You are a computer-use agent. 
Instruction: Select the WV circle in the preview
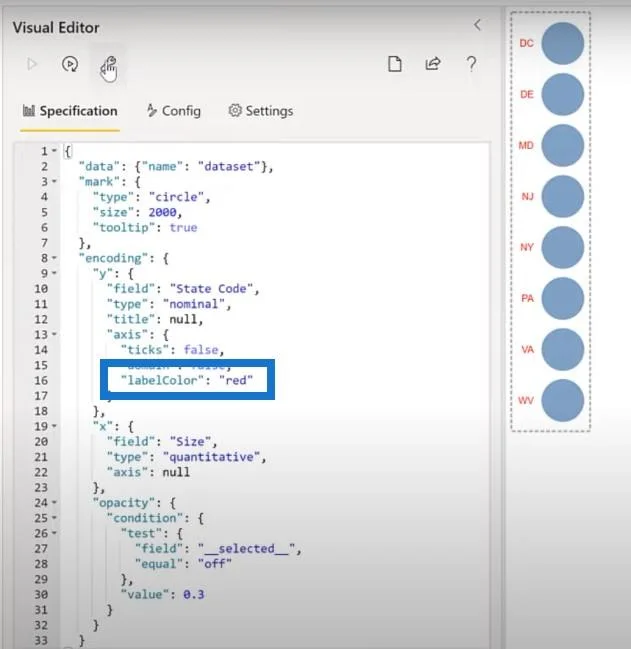(x=563, y=400)
